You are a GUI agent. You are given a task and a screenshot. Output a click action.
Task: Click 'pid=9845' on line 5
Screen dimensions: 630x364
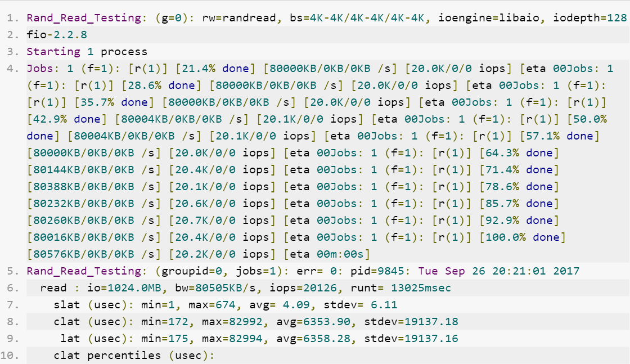click(377, 271)
